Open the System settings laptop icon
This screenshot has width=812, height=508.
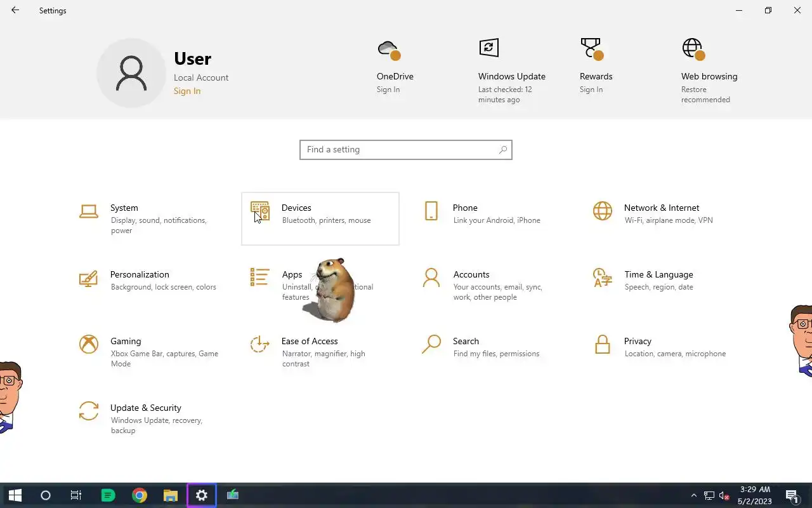point(89,211)
